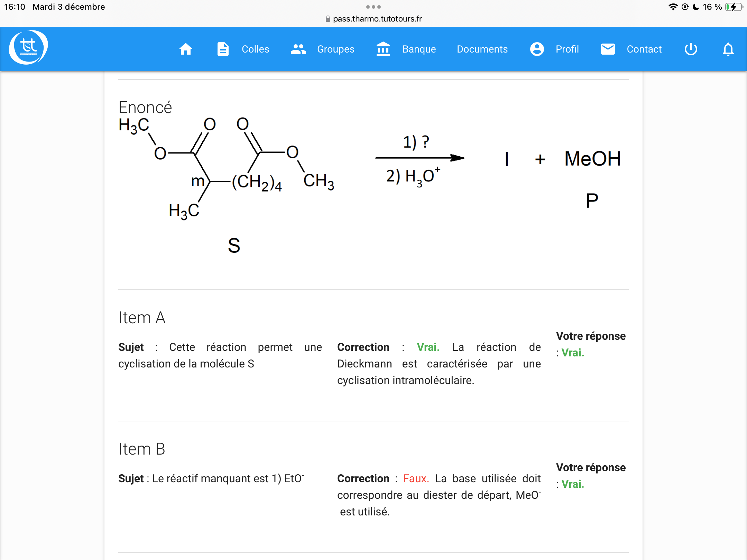Screen dimensions: 747x560
Task: Click the Profil account icon
Action: pyautogui.click(x=537, y=49)
